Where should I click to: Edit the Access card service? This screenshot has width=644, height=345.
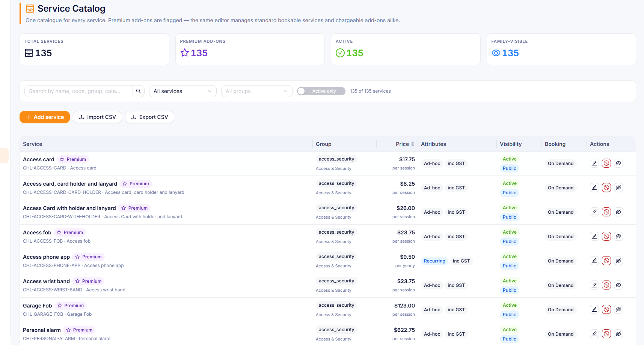pos(594,163)
